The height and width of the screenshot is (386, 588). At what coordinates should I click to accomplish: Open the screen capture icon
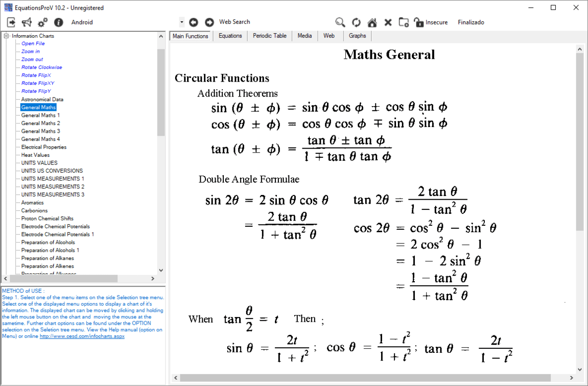pyautogui.click(x=404, y=22)
